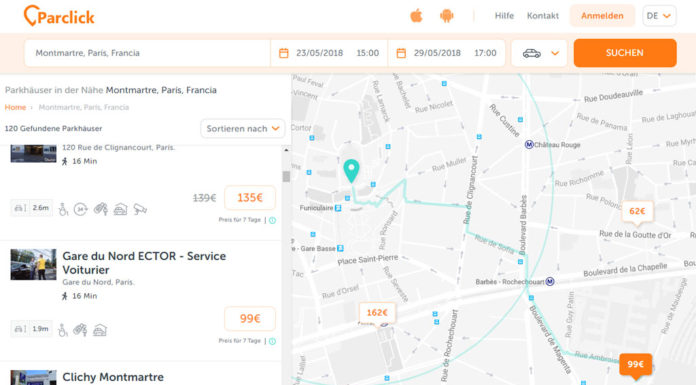This screenshot has height=385, width=696.
Task: Select the 62€ price marker on map
Action: [x=637, y=211]
